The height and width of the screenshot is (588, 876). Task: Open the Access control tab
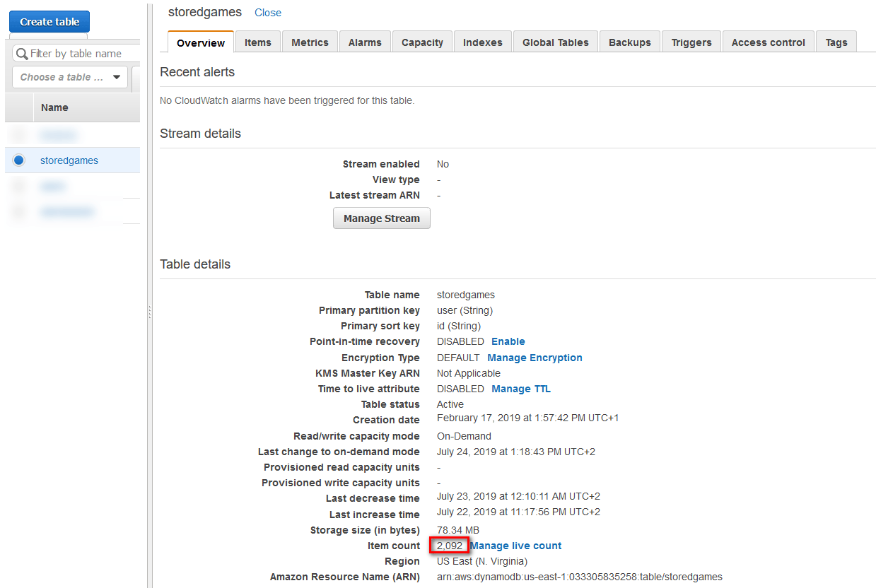pyautogui.click(x=769, y=42)
